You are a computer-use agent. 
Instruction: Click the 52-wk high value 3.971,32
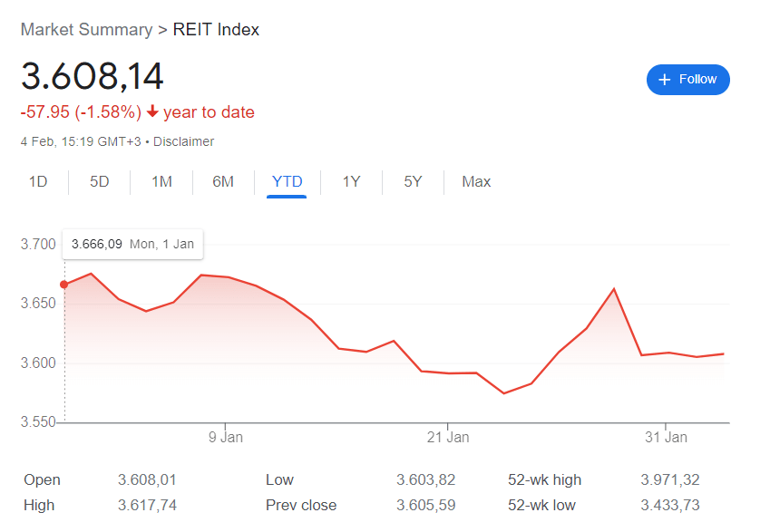click(x=670, y=479)
